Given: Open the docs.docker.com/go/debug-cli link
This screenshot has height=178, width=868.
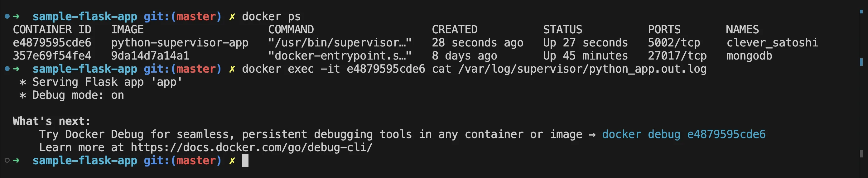Looking at the screenshot, I should (x=252, y=148).
